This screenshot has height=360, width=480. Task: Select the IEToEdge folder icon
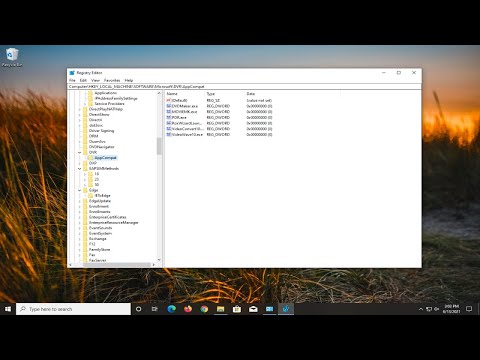point(90,196)
